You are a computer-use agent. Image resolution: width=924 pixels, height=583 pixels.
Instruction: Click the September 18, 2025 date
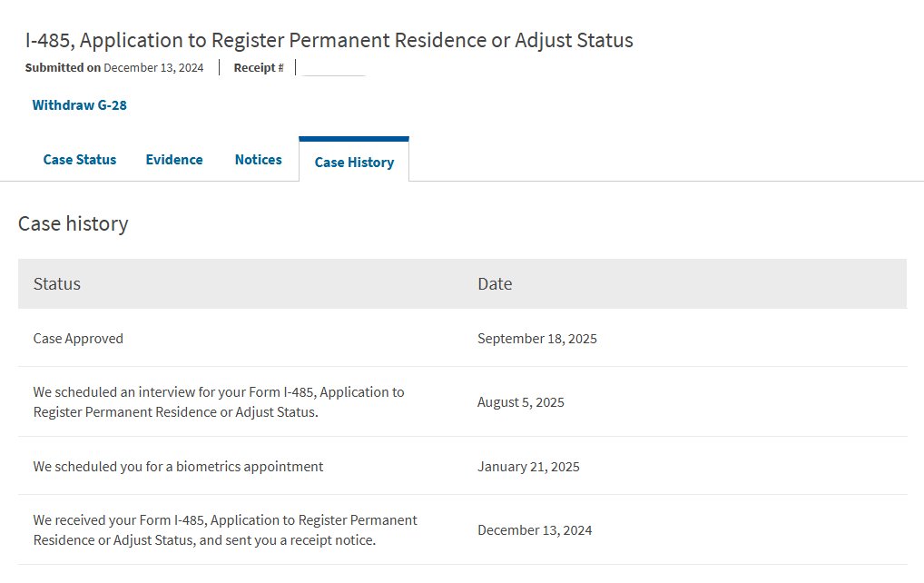point(537,339)
